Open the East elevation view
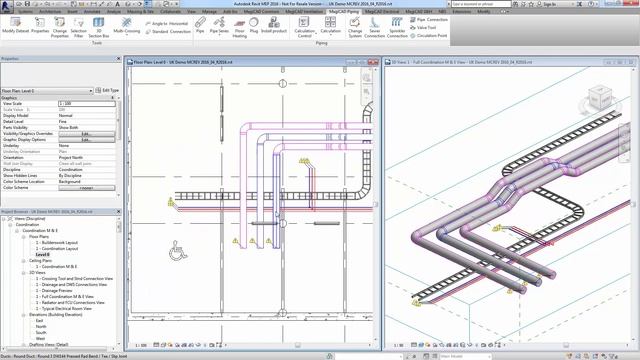The width and height of the screenshot is (640, 360). pos(40,321)
